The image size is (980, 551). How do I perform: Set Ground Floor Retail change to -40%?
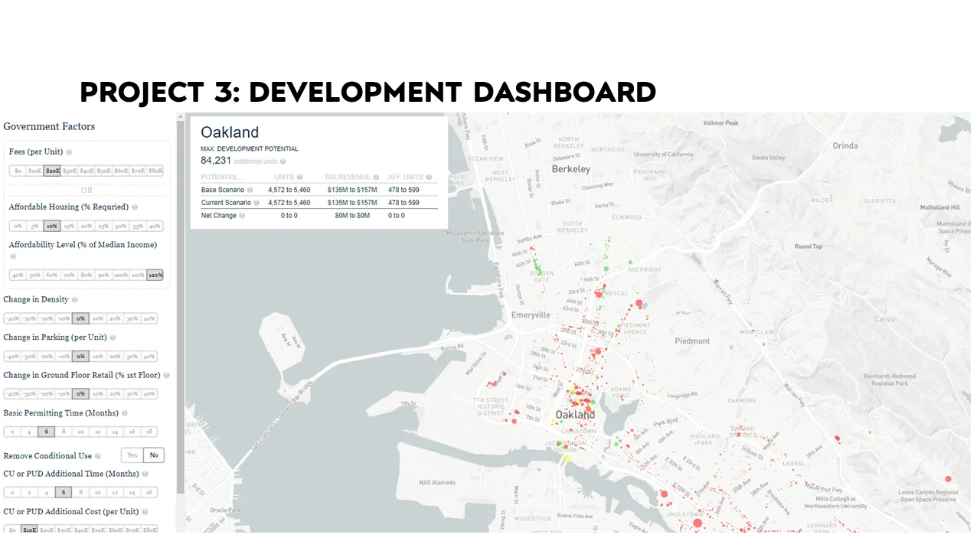pyautogui.click(x=12, y=394)
